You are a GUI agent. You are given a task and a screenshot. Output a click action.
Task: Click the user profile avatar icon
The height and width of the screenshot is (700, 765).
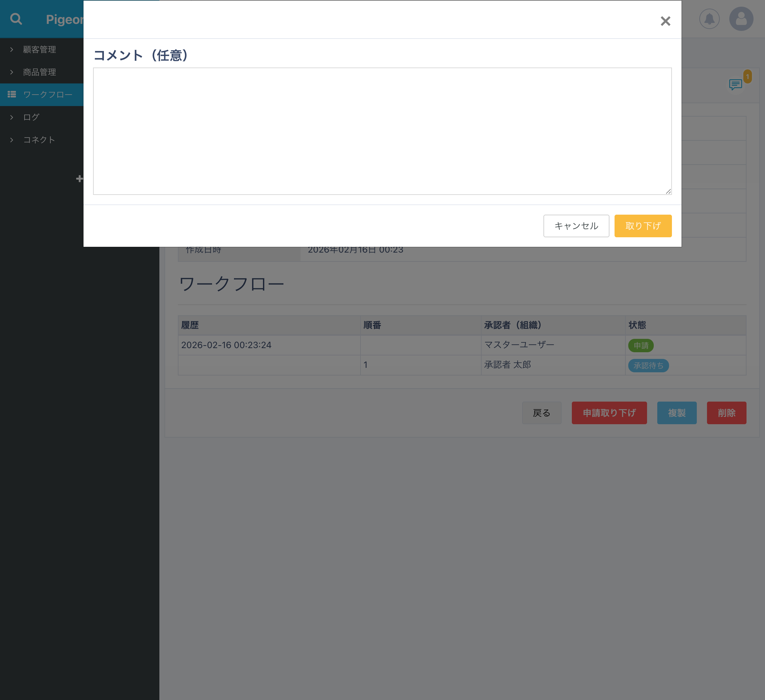[741, 18]
